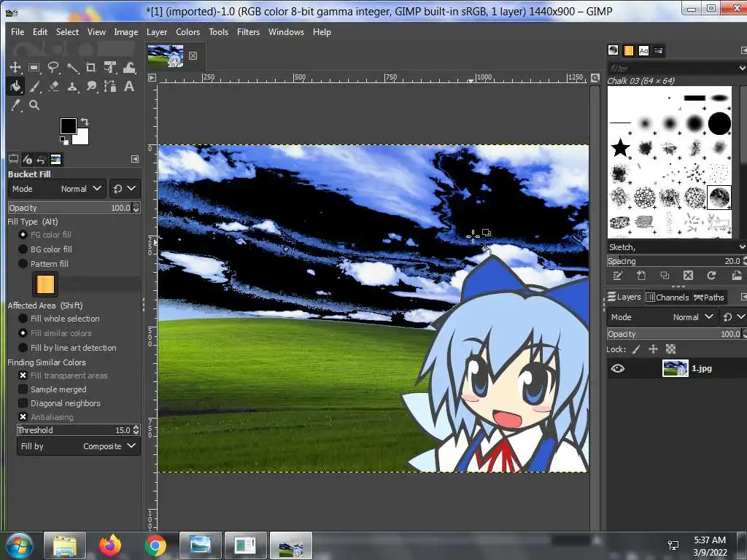
Task: Select the Fuzzy Select magic wand tool
Action: [72, 68]
